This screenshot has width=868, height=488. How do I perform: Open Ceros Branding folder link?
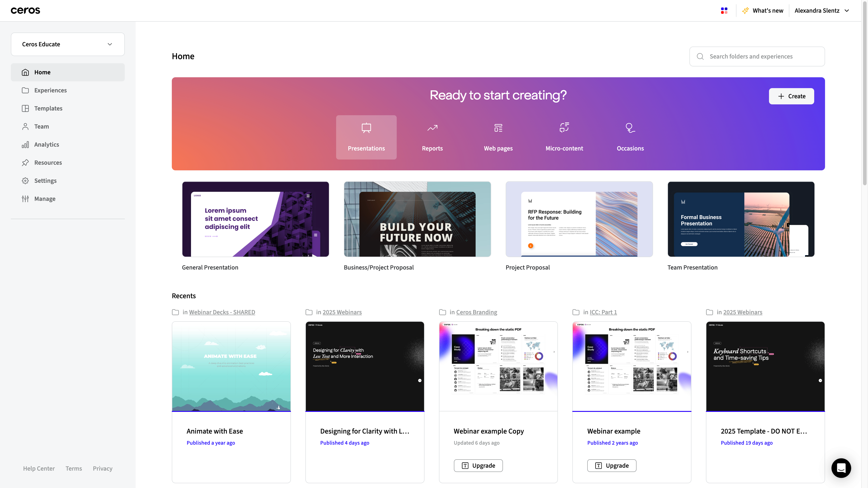[x=476, y=312]
